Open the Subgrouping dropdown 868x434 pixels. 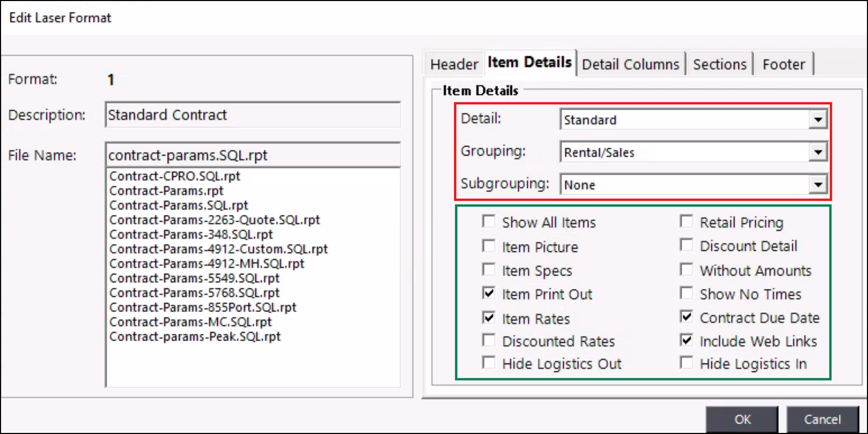tap(817, 185)
